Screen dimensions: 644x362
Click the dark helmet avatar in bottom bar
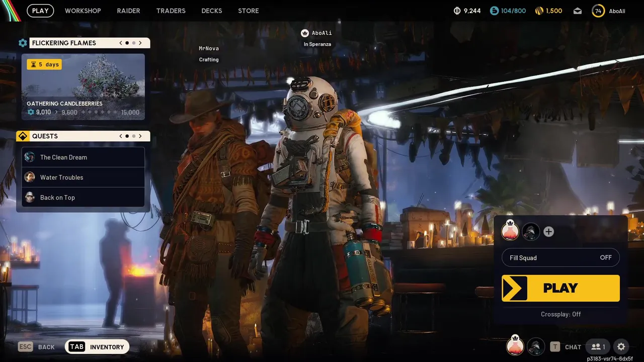point(536,347)
